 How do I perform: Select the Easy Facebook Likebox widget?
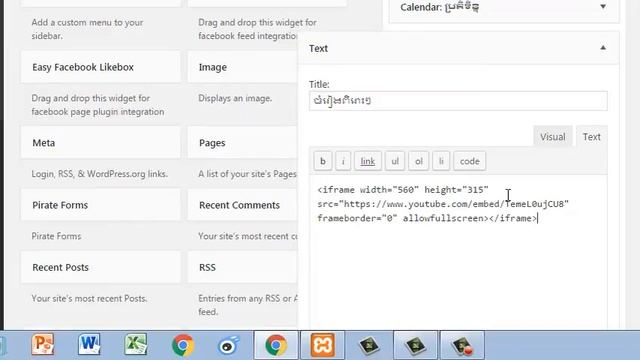tap(100, 67)
